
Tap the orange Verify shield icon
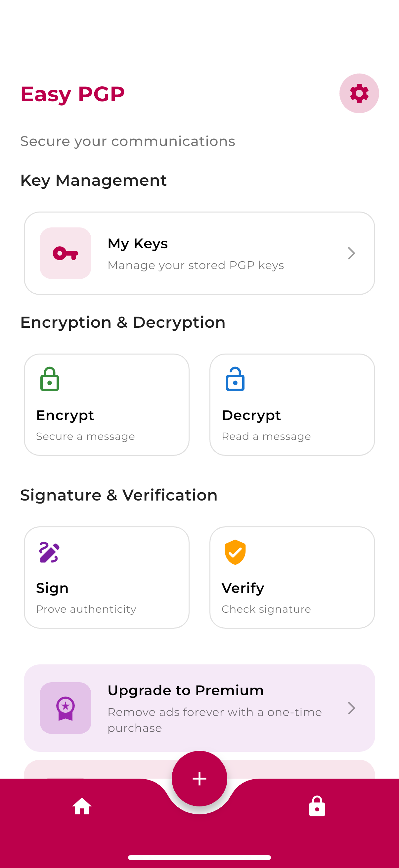(x=235, y=552)
